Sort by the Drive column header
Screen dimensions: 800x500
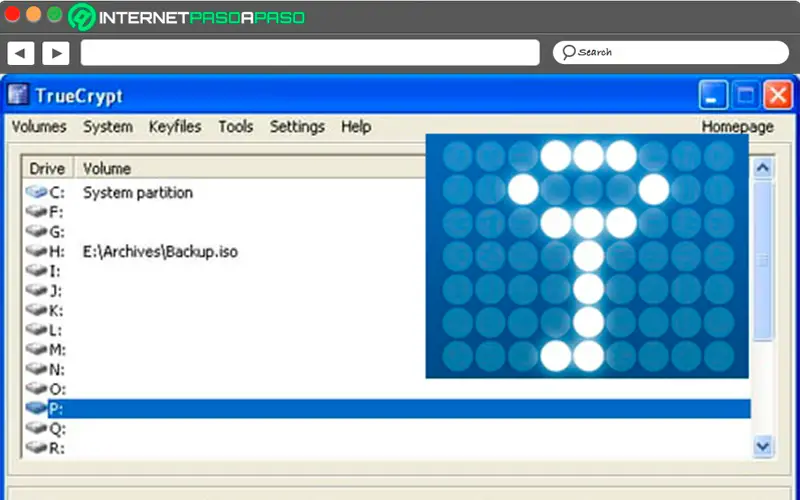(47, 168)
